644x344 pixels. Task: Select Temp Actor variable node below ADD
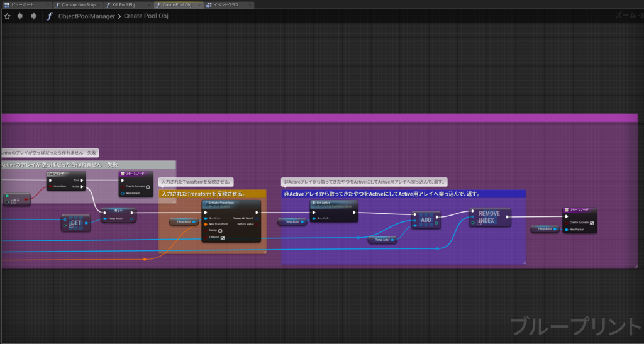tap(382, 240)
